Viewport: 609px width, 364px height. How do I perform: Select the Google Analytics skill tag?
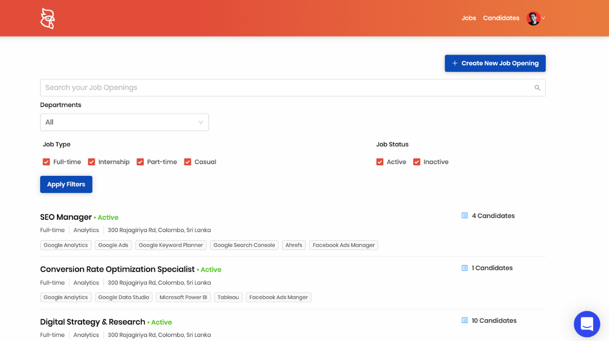click(65, 245)
